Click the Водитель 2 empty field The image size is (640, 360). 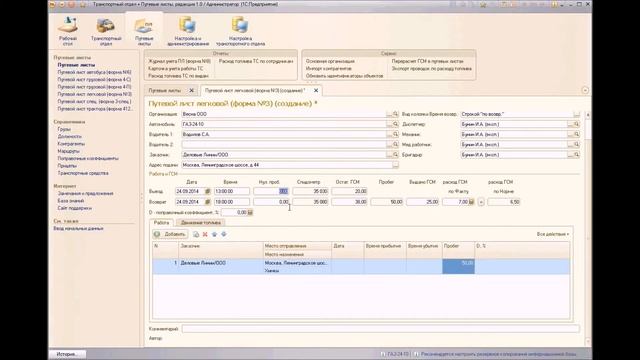click(284, 144)
